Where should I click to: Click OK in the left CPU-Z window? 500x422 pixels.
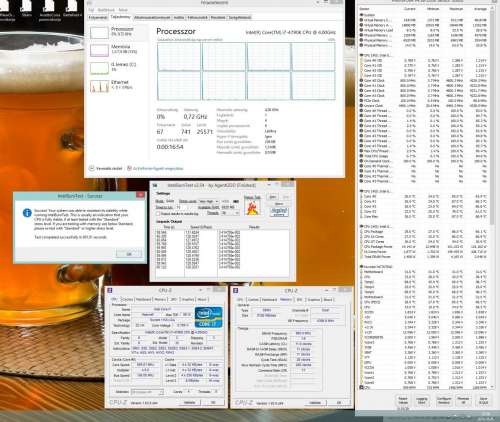[213, 403]
